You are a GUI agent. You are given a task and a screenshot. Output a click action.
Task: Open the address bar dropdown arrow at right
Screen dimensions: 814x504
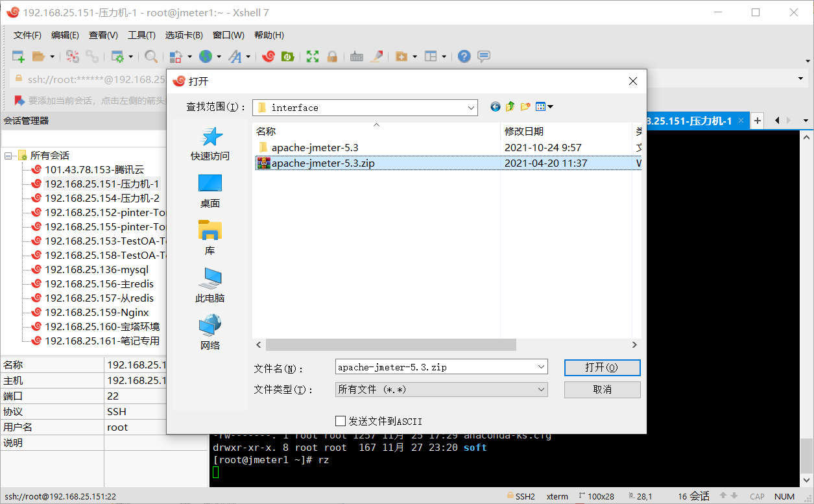800,79
